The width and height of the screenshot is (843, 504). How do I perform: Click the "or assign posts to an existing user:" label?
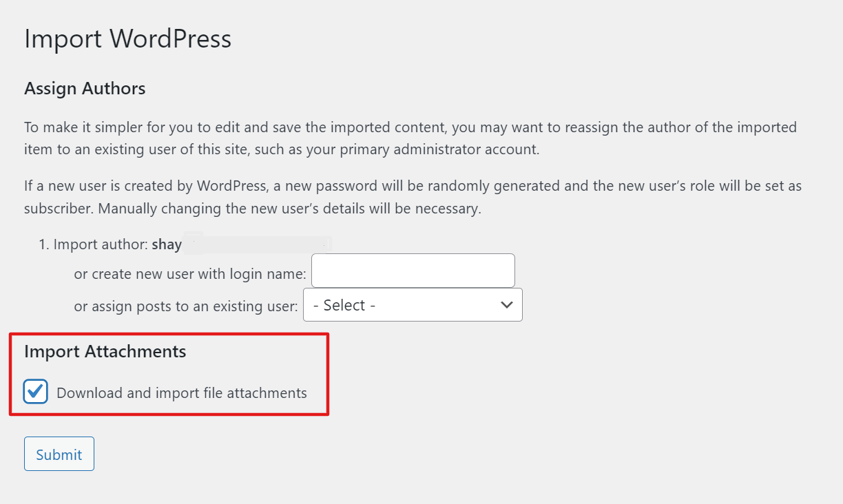[186, 306]
